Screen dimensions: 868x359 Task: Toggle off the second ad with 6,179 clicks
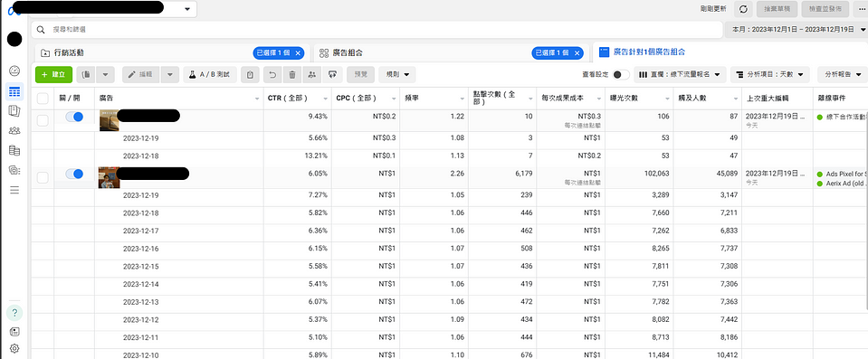[x=74, y=174]
